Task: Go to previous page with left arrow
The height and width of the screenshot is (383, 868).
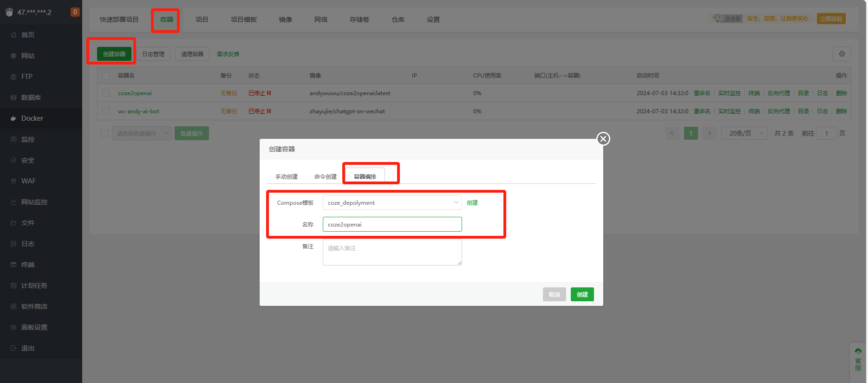Action: point(672,133)
